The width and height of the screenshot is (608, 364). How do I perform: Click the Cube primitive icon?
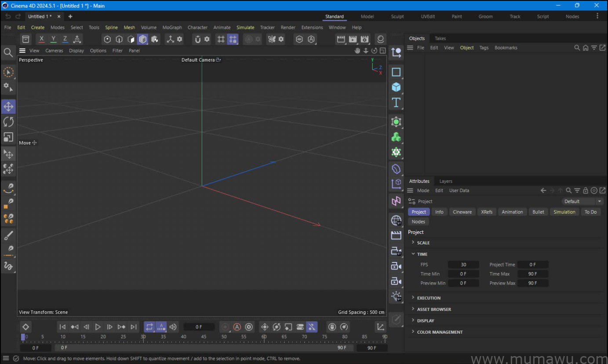pos(396,87)
